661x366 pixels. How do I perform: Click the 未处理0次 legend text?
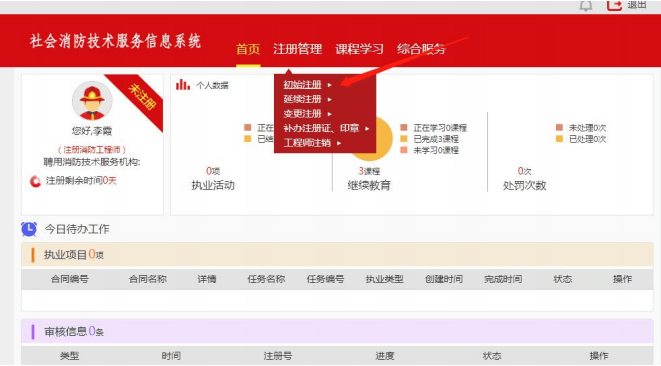click(587, 128)
